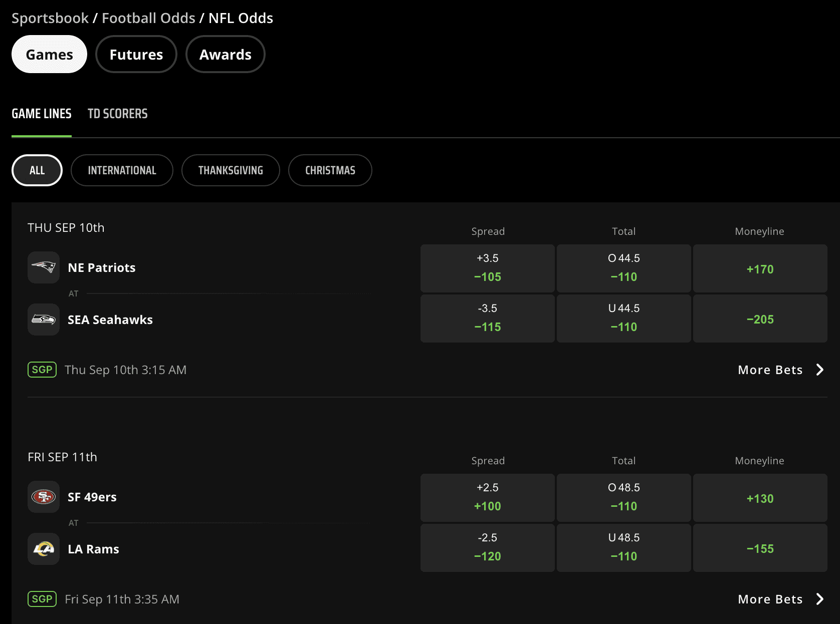Bet Over 44.5 total at -110
Screen dimensions: 840x624
coord(624,268)
